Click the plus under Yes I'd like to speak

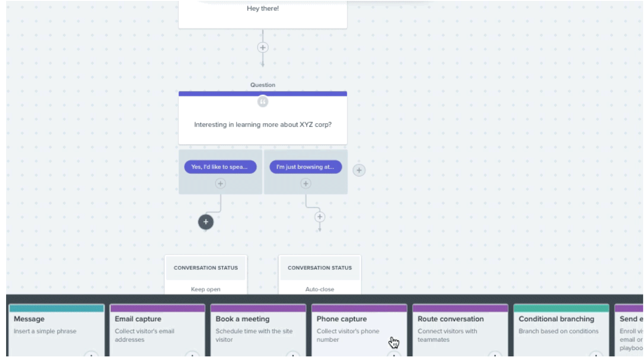(220, 184)
